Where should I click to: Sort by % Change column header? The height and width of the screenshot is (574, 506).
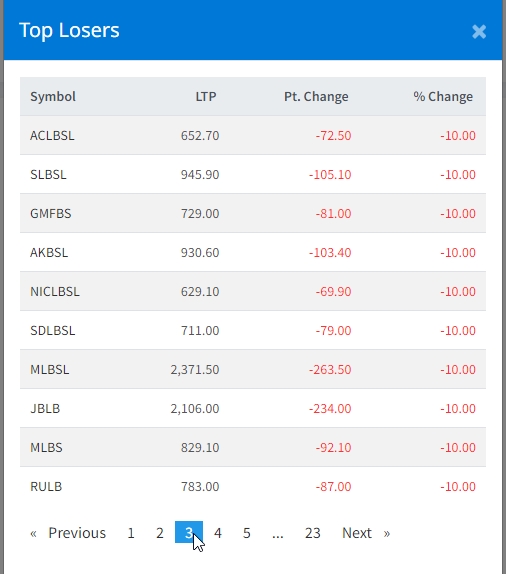443,96
